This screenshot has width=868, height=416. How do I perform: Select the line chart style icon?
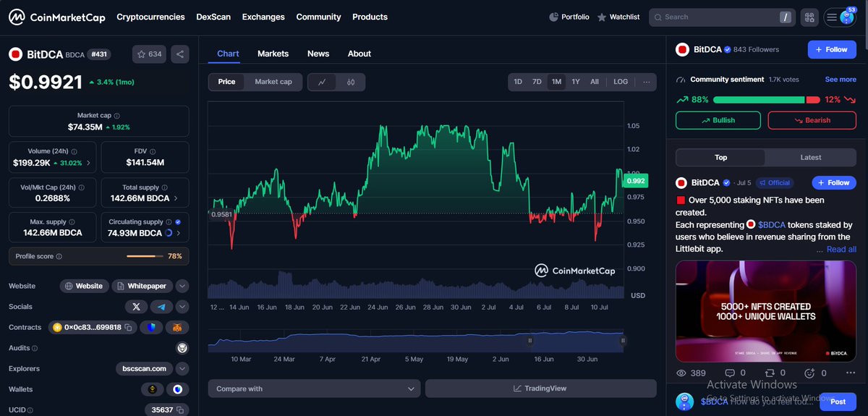pyautogui.click(x=322, y=82)
